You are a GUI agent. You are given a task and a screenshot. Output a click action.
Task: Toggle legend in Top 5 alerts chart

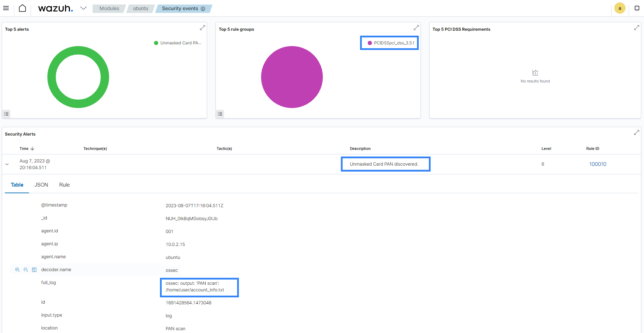(x=6, y=114)
